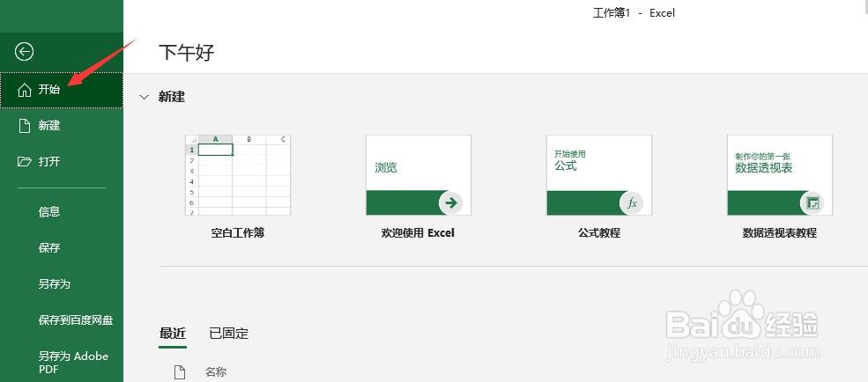
Task: Open the 公式教程 template
Action: [x=599, y=174]
